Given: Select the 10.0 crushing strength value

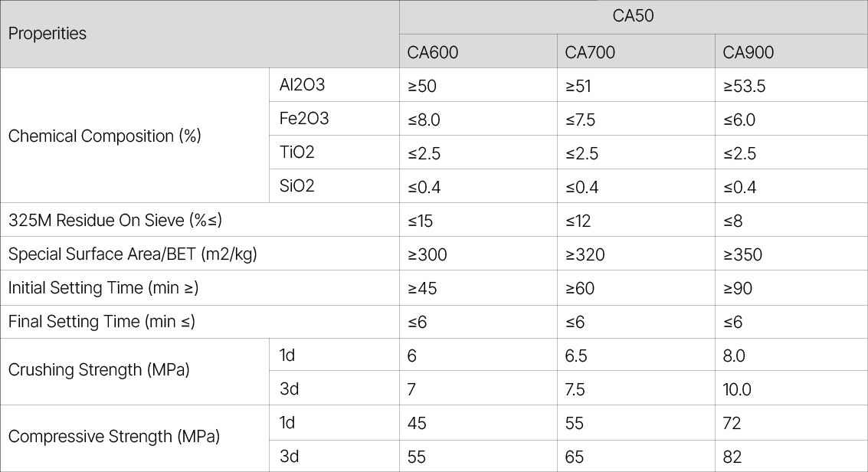Looking at the screenshot, I should coord(737,389).
